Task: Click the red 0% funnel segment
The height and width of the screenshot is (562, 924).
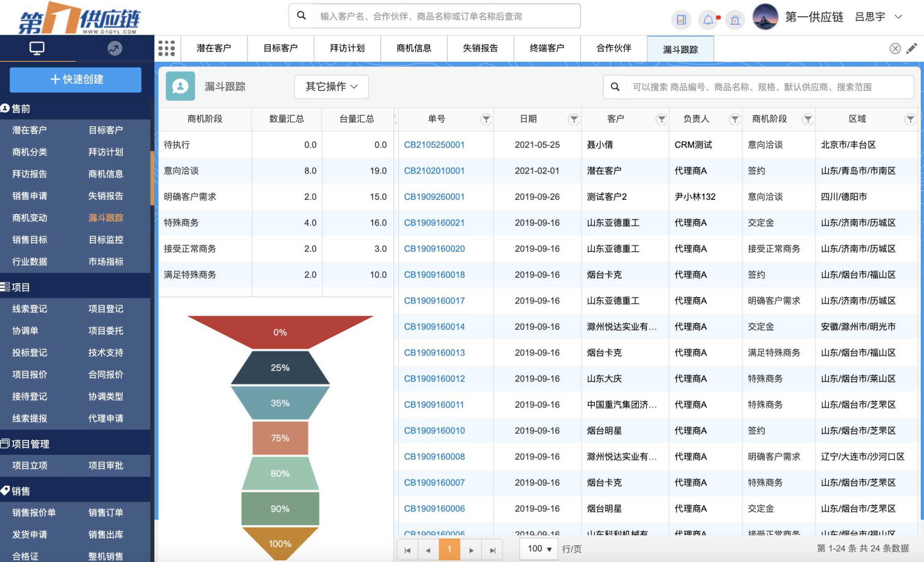Action: pos(280,332)
